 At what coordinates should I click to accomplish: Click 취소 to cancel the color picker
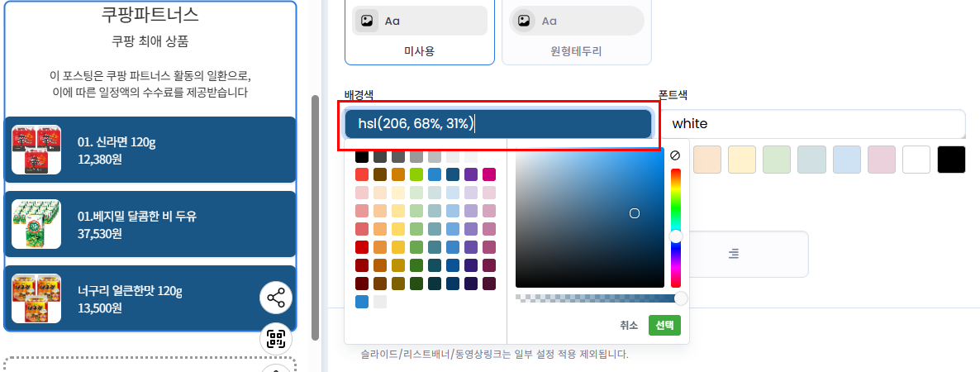(629, 325)
